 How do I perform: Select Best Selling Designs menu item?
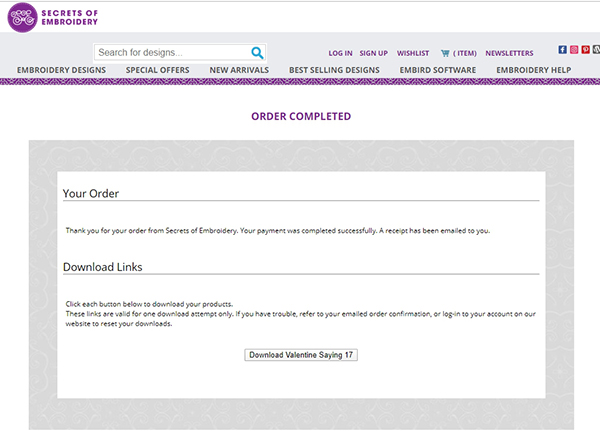[x=334, y=70]
